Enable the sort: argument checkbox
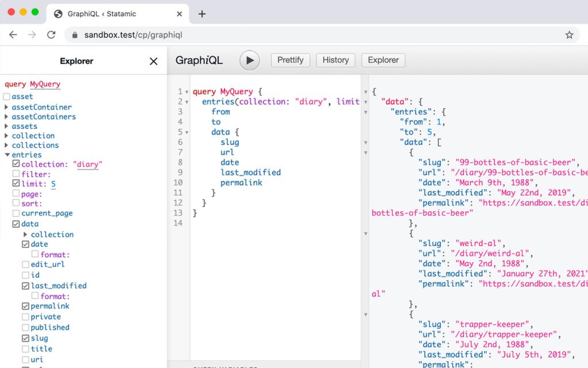The height and width of the screenshot is (368, 588). 16,202
